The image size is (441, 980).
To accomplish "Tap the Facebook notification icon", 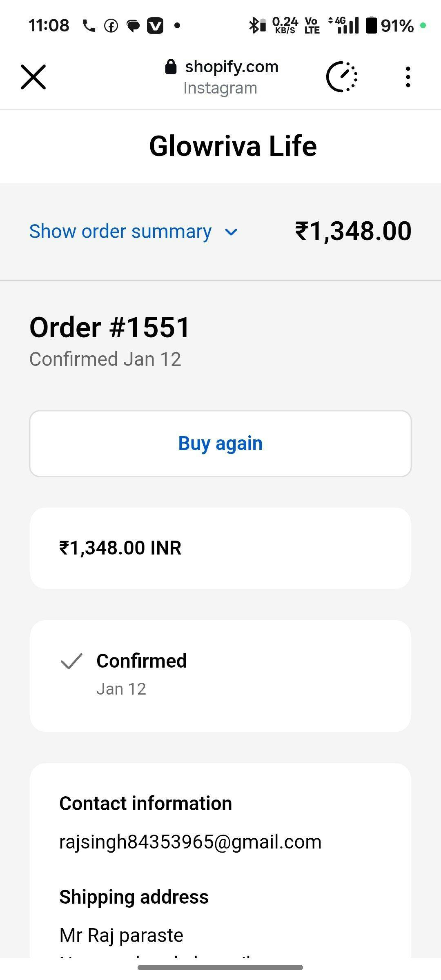I will (x=111, y=26).
